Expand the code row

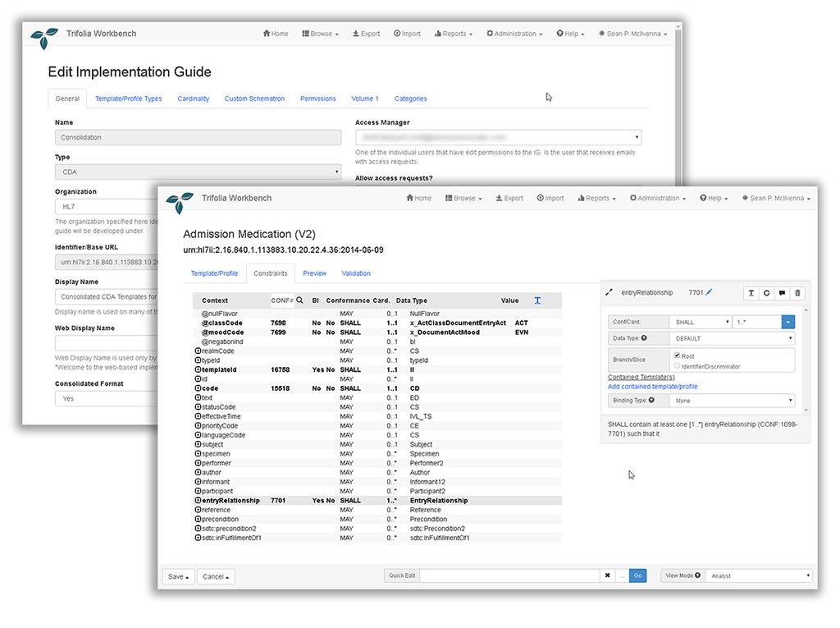[x=198, y=388]
